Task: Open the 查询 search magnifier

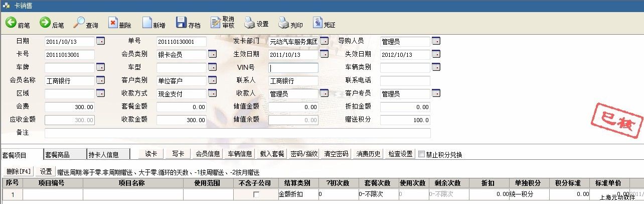Action: [79, 23]
